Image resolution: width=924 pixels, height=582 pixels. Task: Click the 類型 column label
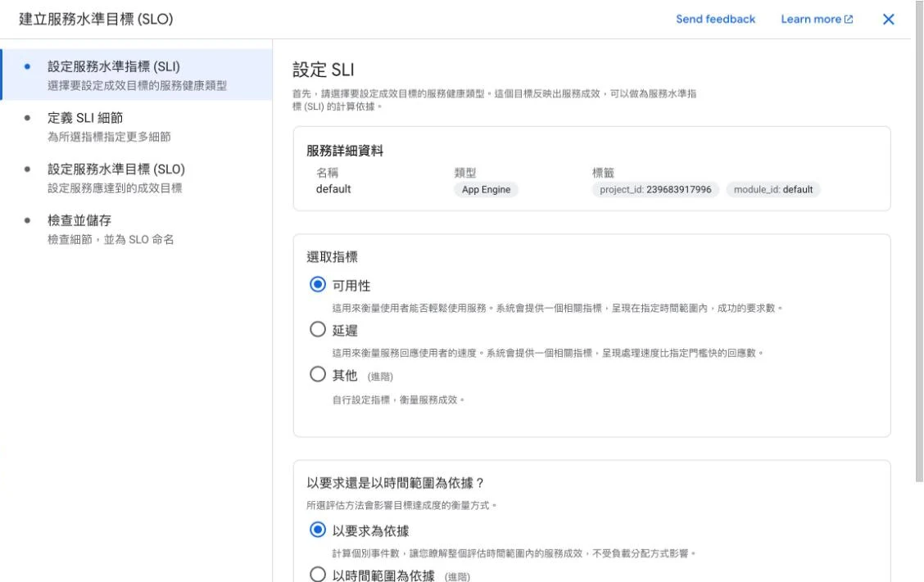point(465,173)
